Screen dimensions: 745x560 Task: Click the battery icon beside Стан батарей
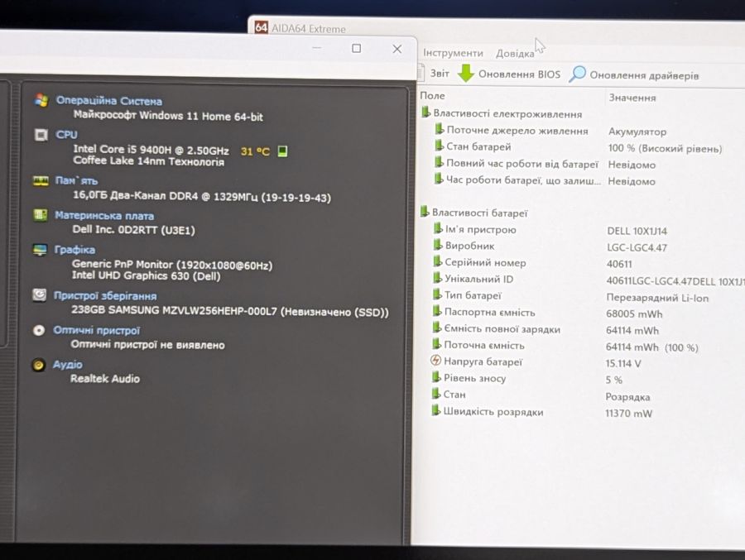(440, 146)
